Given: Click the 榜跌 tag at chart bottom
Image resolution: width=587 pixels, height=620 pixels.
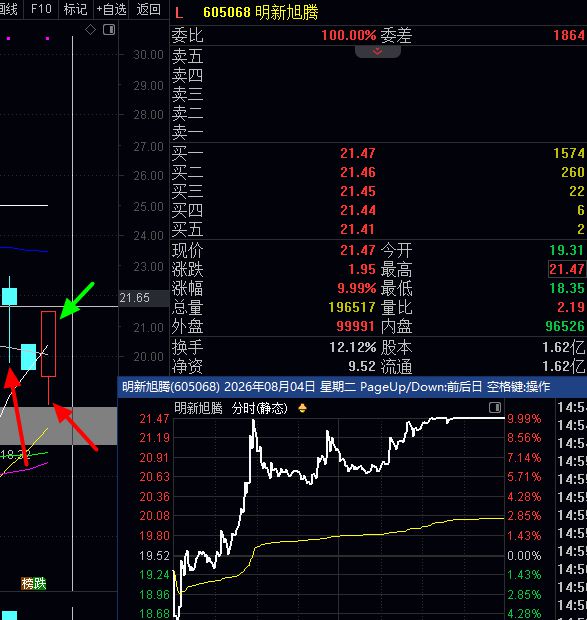Looking at the screenshot, I should click(x=34, y=583).
